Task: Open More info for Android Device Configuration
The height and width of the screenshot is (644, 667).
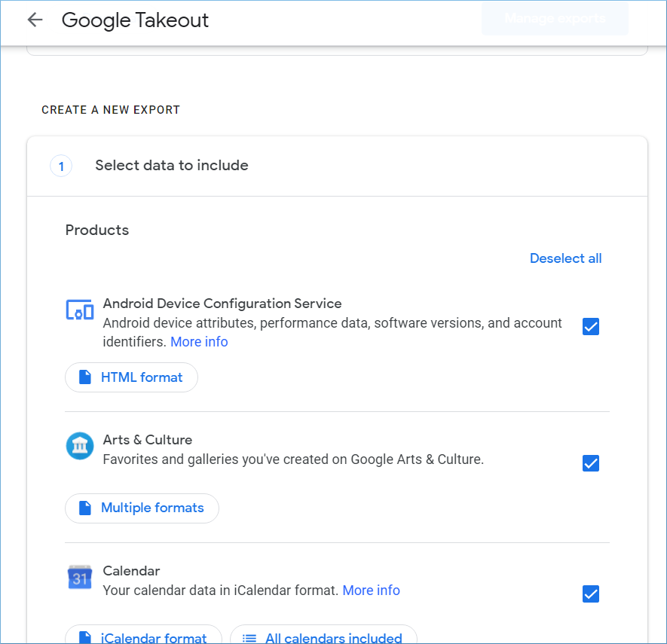Action: click(199, 342)
